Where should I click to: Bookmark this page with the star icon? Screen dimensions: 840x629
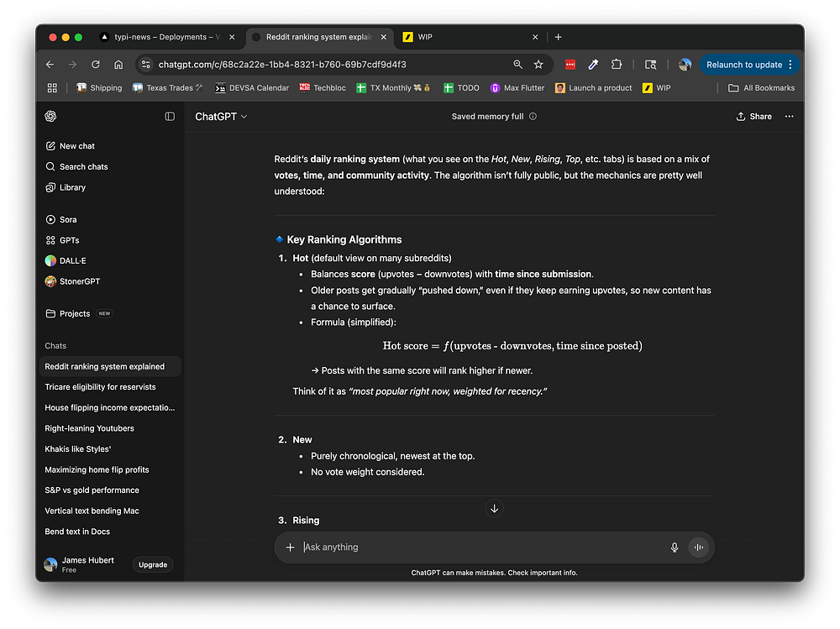(x=538, y=65)
